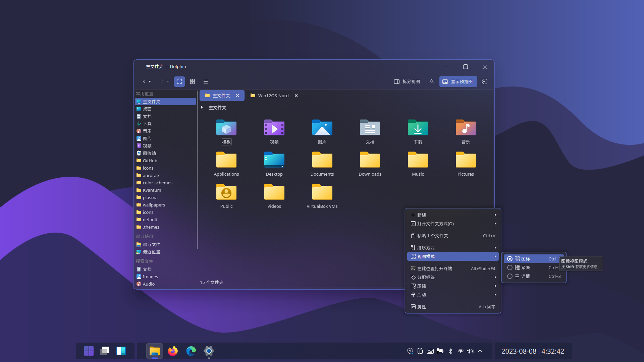Open 属性 properties menu entry

tap(453, 307)
